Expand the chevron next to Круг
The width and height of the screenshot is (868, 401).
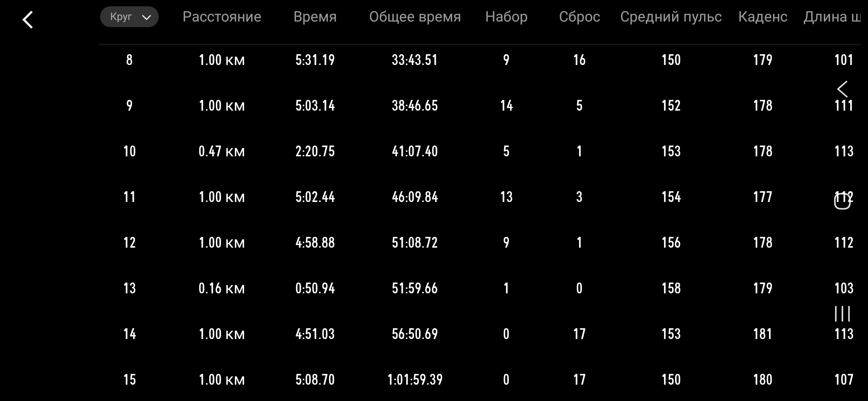[x=147, y=17]
